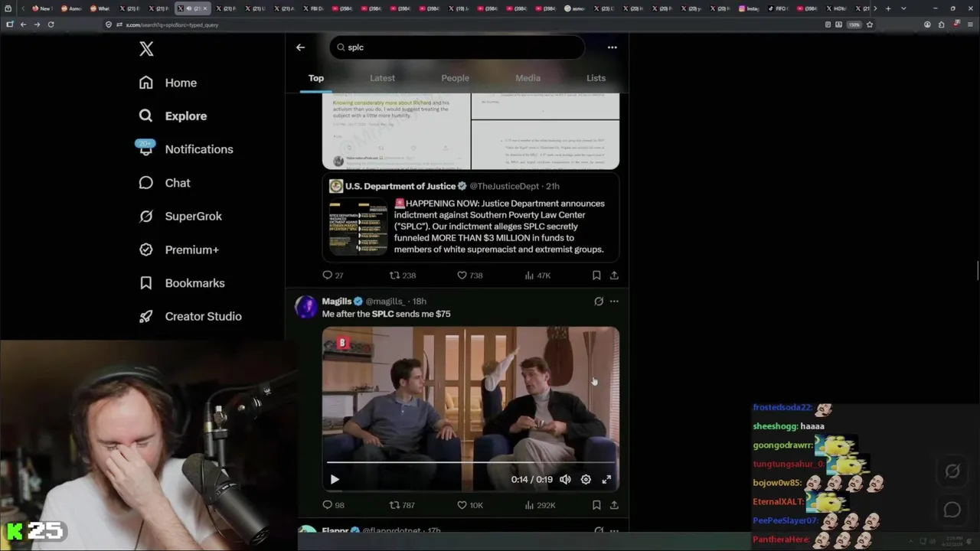The height and width of the screenshot is (551, 980).
Task: Go to Home in sidebar
Action: (168, 83)
